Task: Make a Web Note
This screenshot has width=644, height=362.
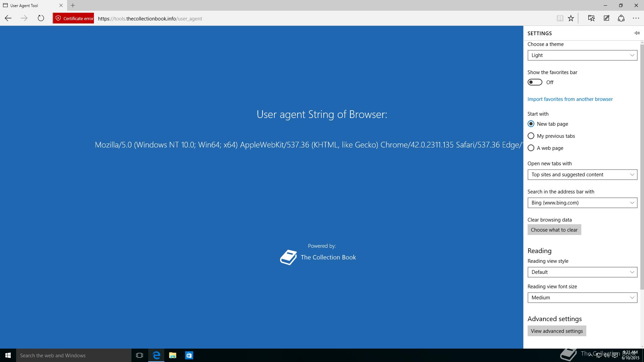Action: tap(606, 18)
